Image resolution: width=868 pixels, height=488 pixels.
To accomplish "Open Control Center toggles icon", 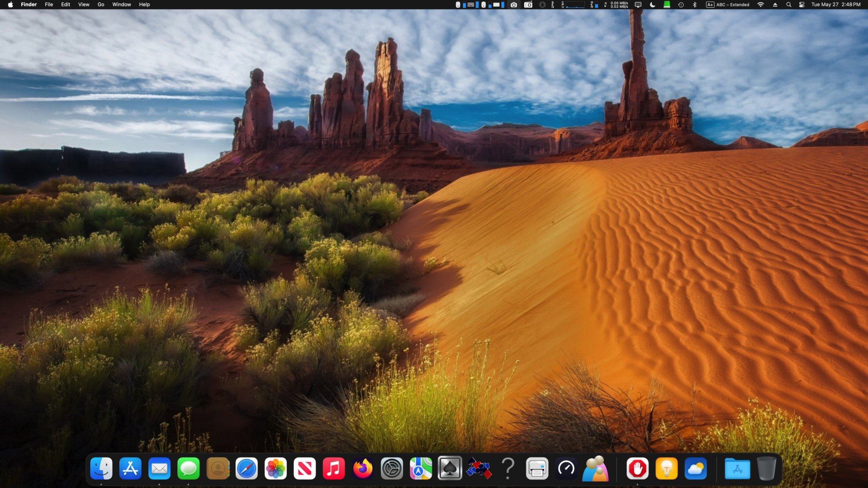I will pos(802,5).
